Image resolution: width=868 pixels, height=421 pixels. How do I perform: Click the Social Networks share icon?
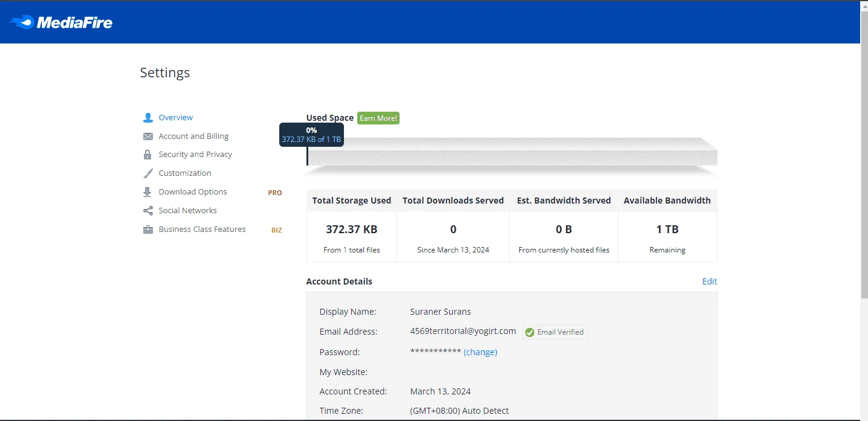pos(147,211)
